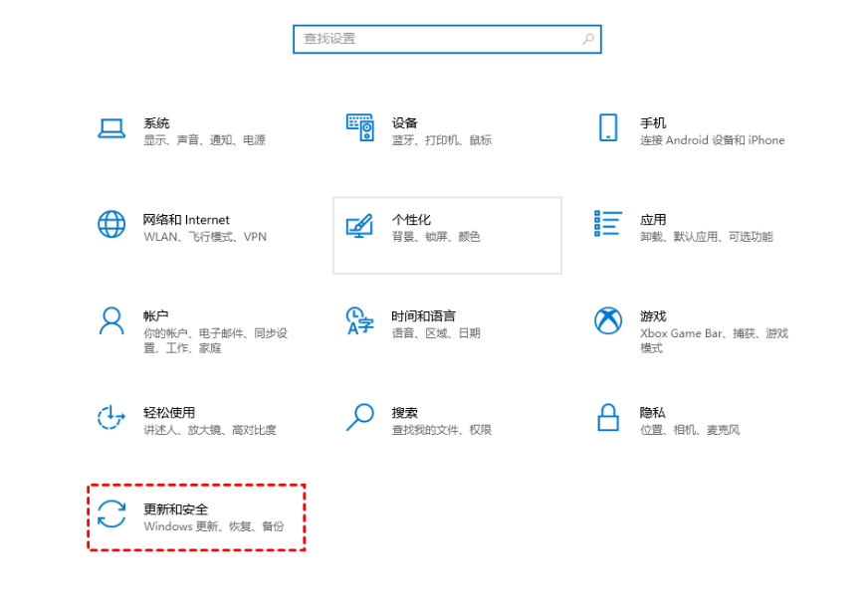Open settings via 时间和语言 heading
Viewport: 868px width, 607px height.
pos(423,315)
